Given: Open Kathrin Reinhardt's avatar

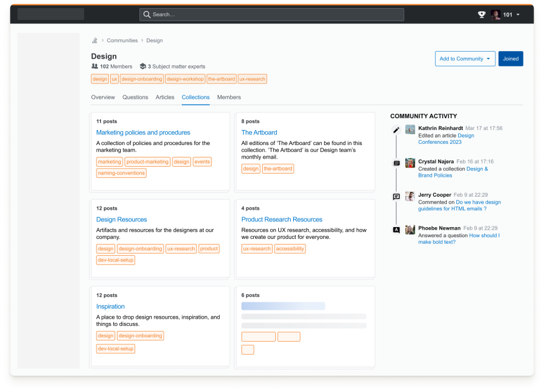Looking at the screenshot, I should coord(410,129).
